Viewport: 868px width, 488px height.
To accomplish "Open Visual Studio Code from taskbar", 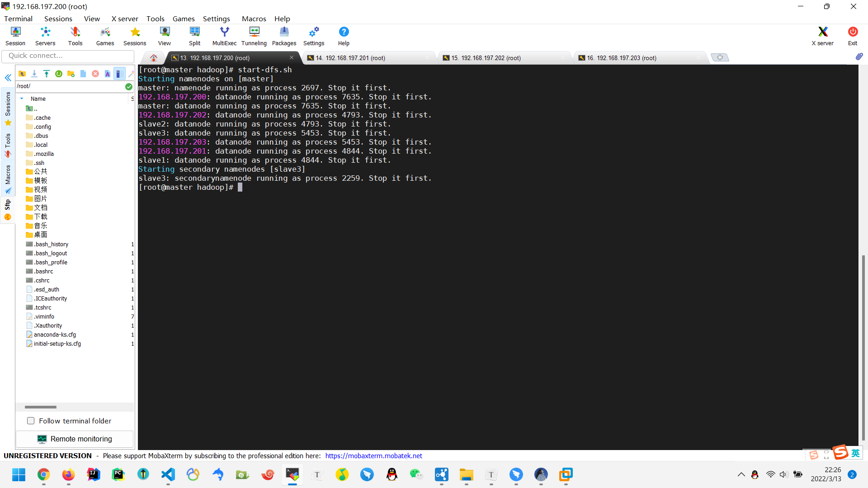I will point(168,474).
